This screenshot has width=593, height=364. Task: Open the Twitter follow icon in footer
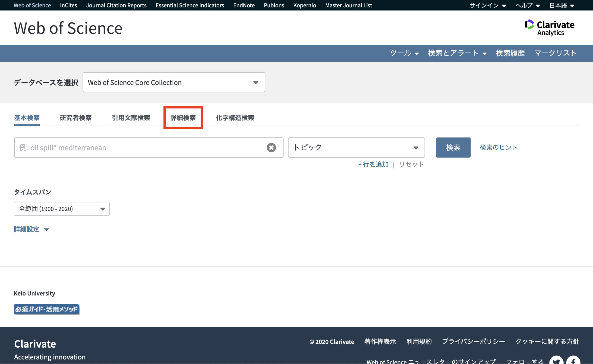[x=556, y=360]
